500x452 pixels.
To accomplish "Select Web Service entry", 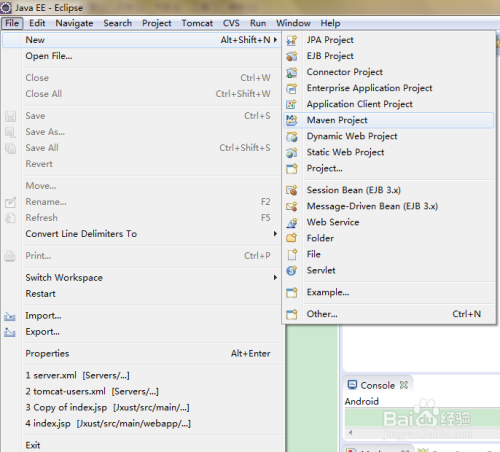I will 389,222.
